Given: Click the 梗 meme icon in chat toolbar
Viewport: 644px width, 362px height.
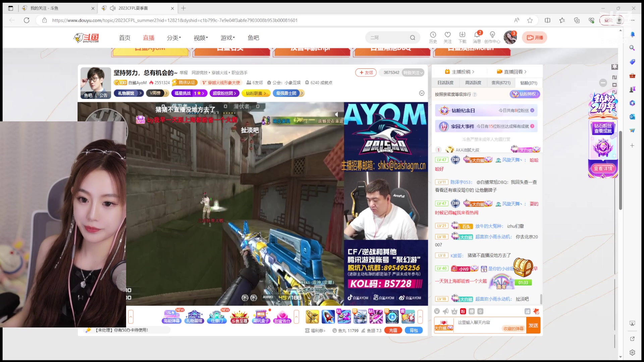Looking at the screenshot, I should click(472, 311).
